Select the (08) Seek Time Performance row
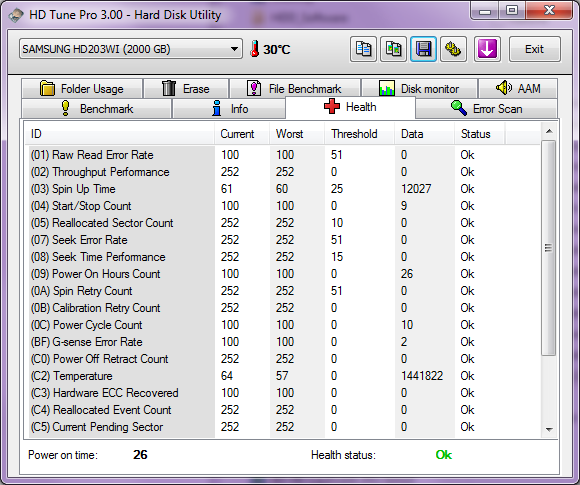Image resolution: width=580 pixels, height=485 pixels. tap(282, 257)
